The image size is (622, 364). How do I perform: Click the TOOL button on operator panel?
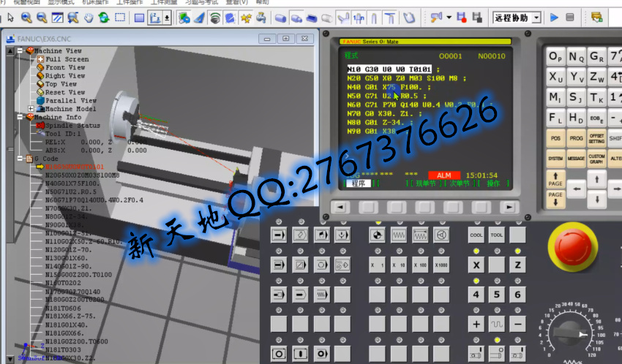coord(497,235)
